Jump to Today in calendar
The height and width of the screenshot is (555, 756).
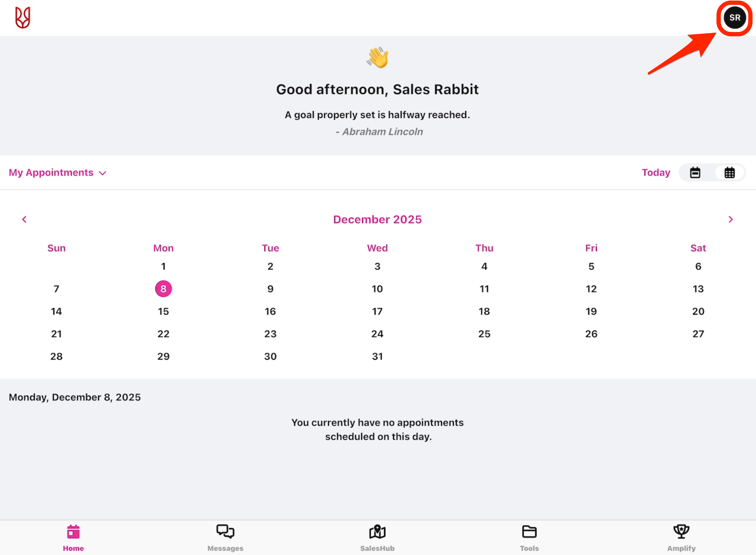[x=656, y=173]
